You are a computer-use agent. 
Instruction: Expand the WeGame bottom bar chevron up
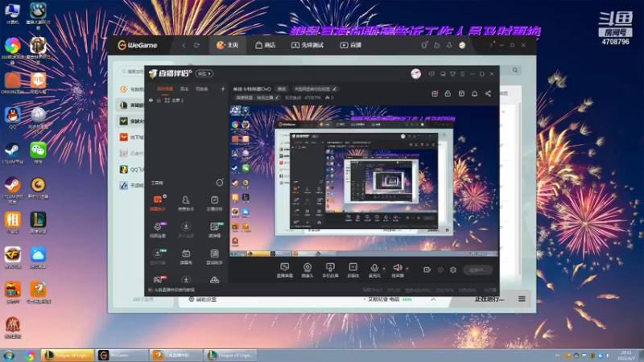click(433, 299)
